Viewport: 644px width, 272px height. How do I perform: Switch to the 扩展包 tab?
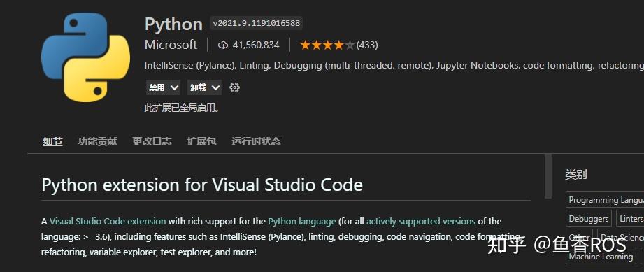point(201,141)
